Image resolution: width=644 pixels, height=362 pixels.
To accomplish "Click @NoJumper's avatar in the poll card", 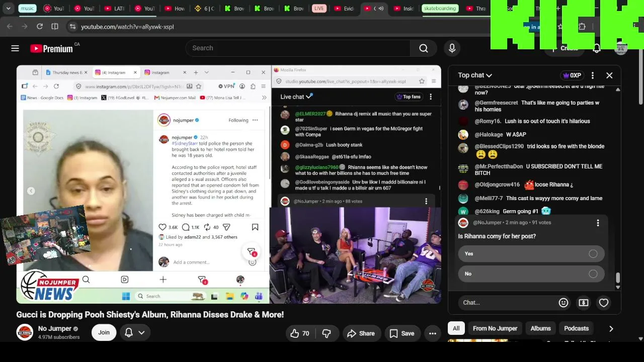I will (463, 223).
